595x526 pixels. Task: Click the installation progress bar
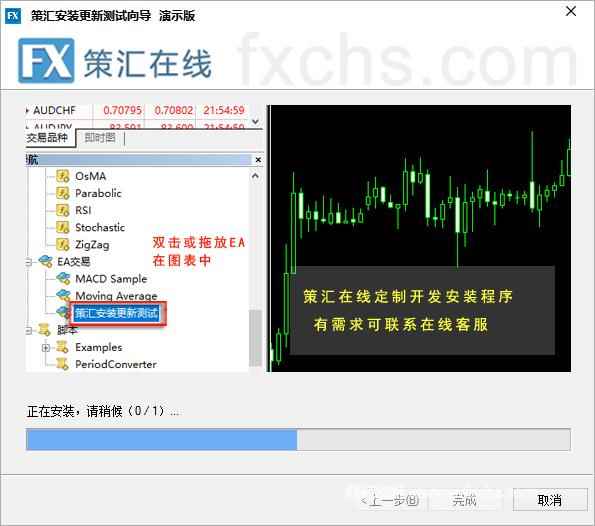[x=298, y=439]
